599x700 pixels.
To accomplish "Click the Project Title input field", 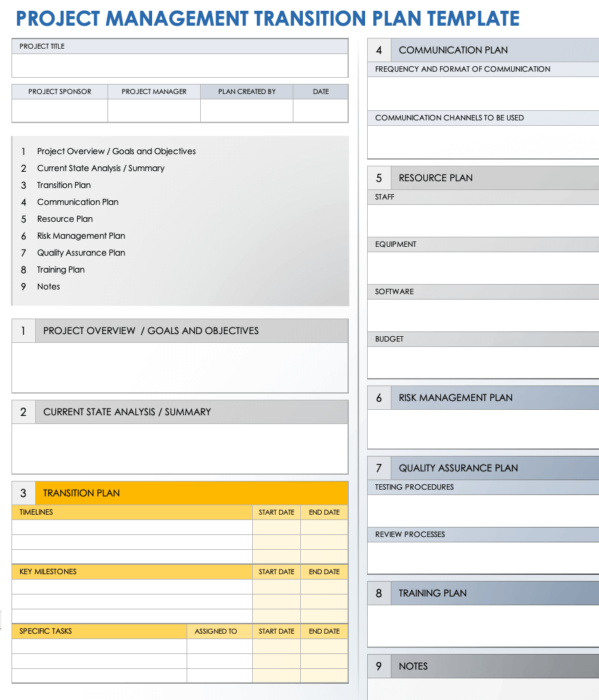I will coord(180,66).
